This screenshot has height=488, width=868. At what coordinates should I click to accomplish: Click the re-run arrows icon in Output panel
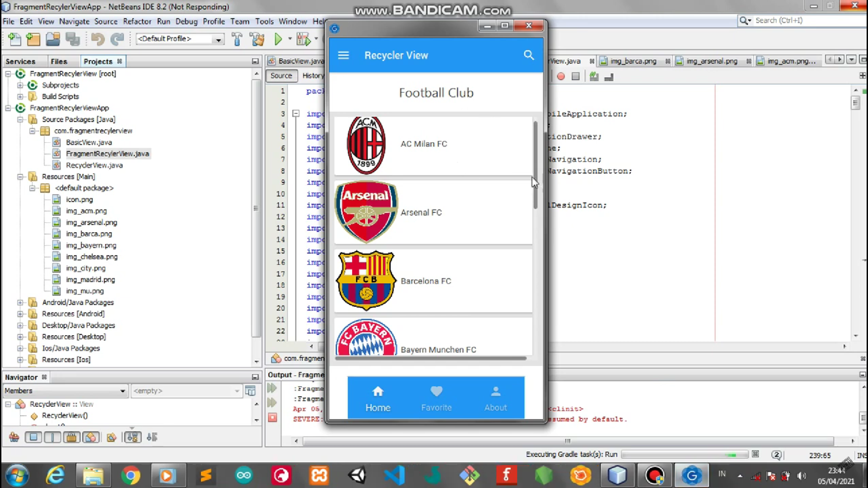point(272,388)
